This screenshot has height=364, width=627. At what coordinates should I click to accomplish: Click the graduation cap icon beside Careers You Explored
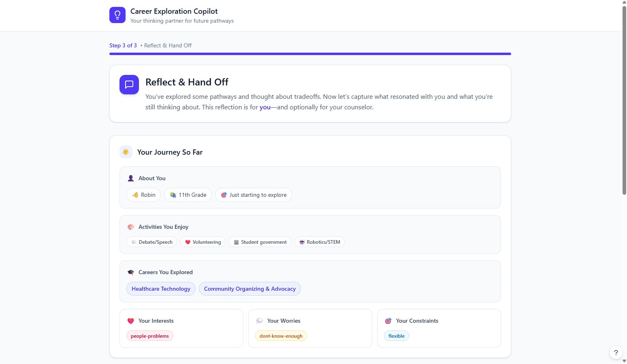(x=131, y=272)
